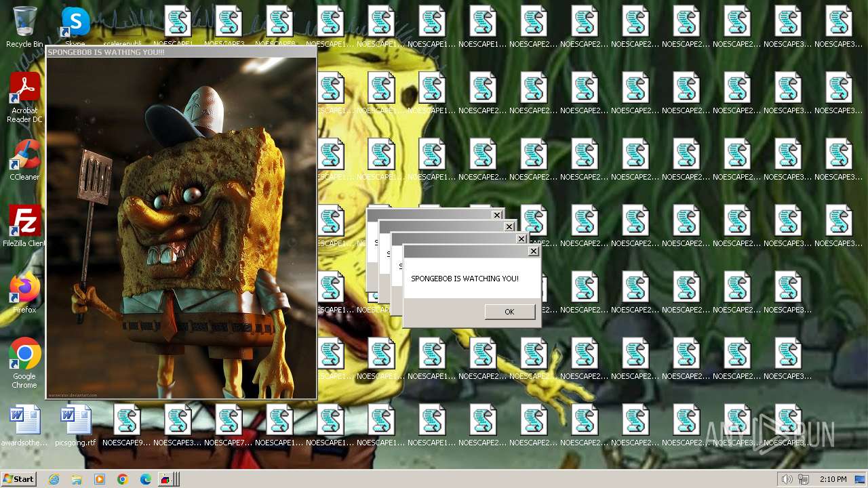Open the network status tray icon
Viewport: 868px width, 488px height.
804,479
